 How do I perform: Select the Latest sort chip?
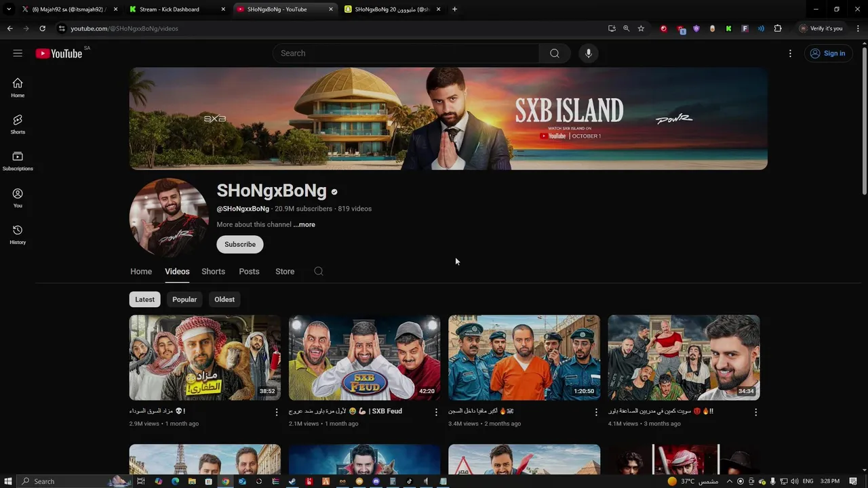coord(144,300)
